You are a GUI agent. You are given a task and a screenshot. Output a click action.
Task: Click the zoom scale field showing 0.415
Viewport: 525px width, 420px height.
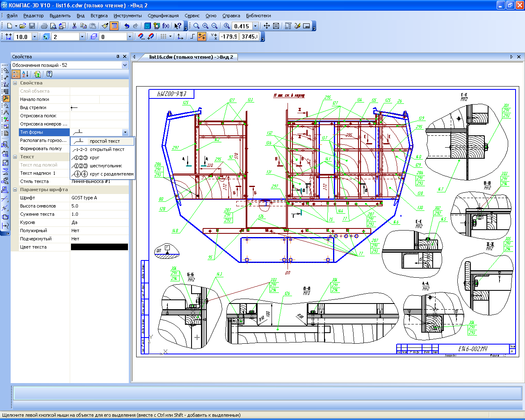point(242,26)
